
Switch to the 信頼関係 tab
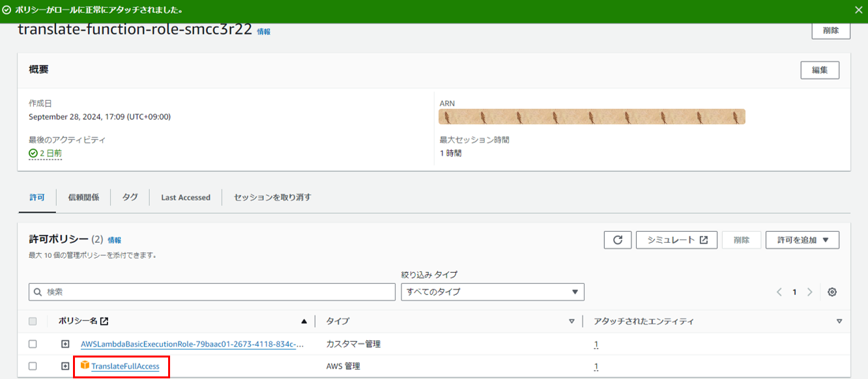pos(83,197)
